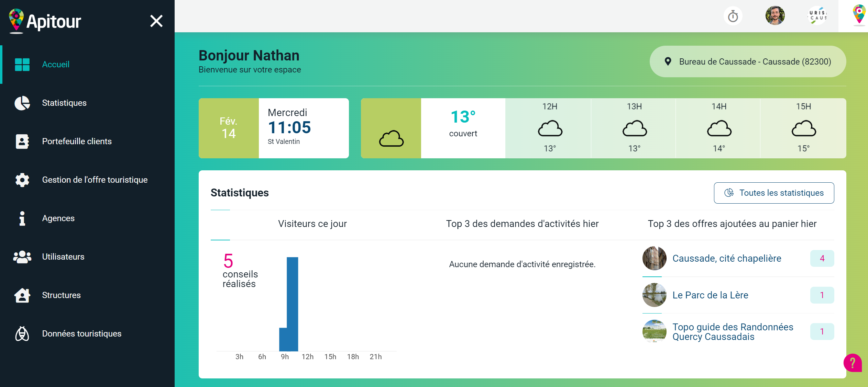This screenshot has width=868, height=387.
Task: Close the sidebar menu with the X
Action: [x=156, y=21]
